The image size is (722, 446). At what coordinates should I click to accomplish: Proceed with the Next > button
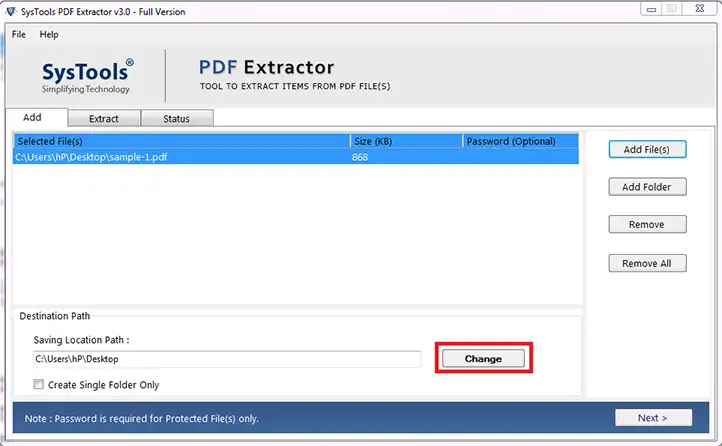click(653, 418)
